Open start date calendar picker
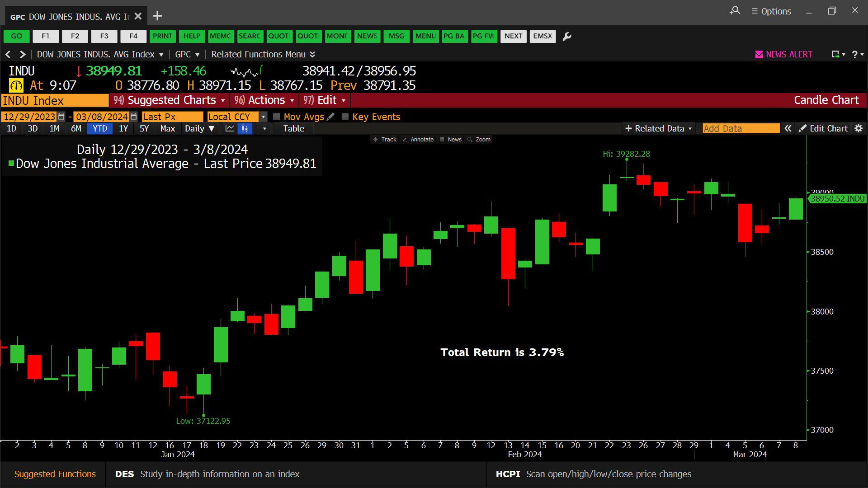The width and height of the screenshot is (868, 488). click(x=61, y=117)
